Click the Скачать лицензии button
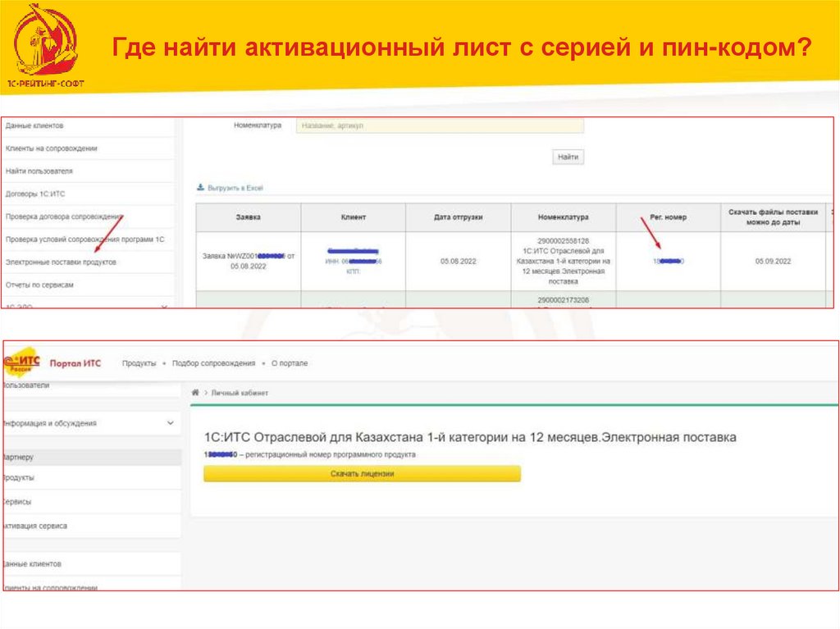Screen dimensions: 840x629 click(362, 474)
